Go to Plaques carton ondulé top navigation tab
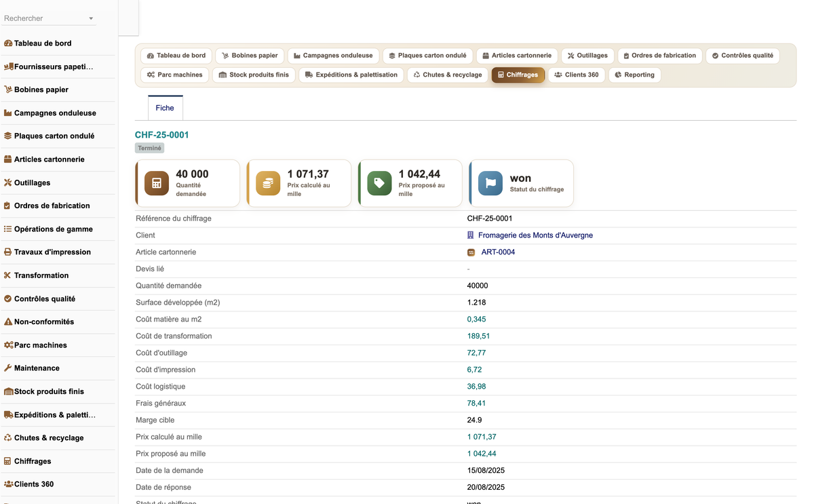 427,56
